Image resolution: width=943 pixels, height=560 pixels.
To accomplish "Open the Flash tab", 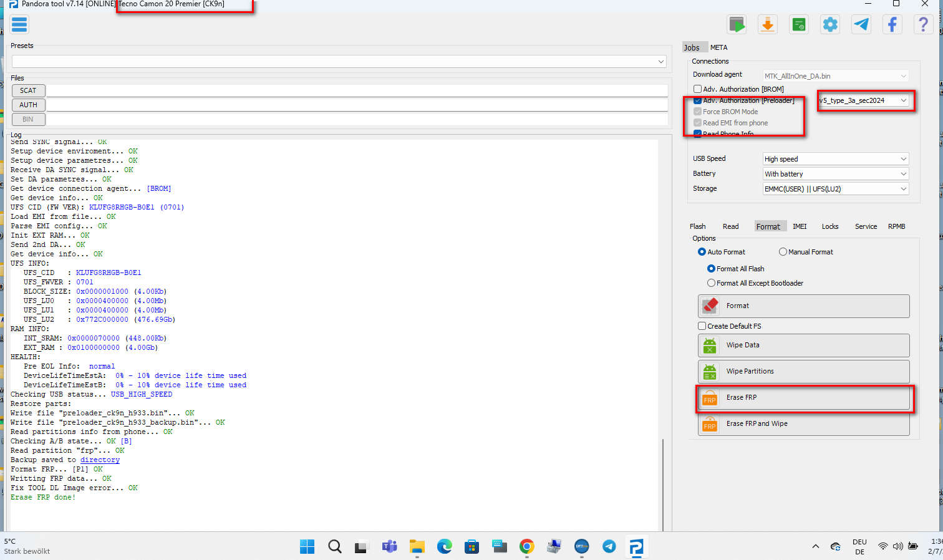I will tap(698, 226).
